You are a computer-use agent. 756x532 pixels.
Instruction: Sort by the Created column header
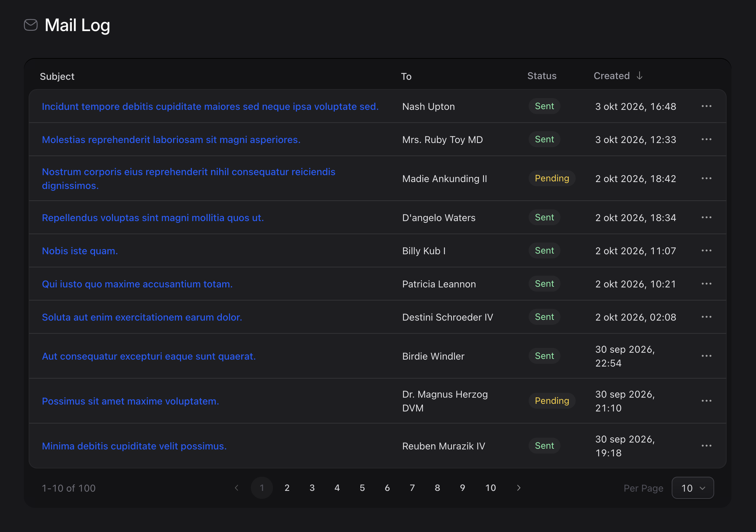(x=618, y=76)
